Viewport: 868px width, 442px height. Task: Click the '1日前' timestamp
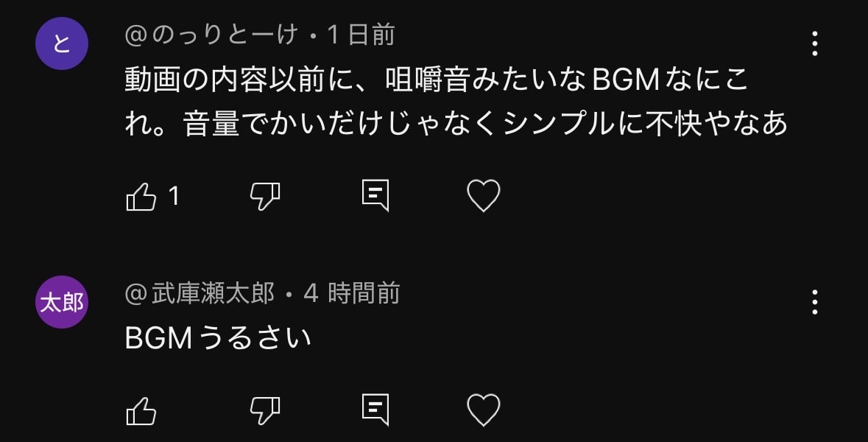point(360,35)
